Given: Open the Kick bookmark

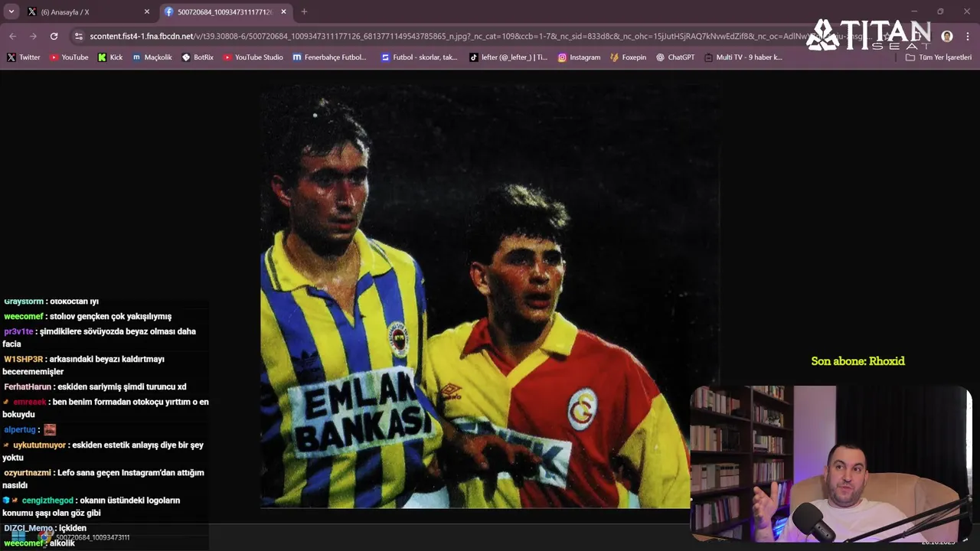Looking at the screenshot, I should pos(110,57).
